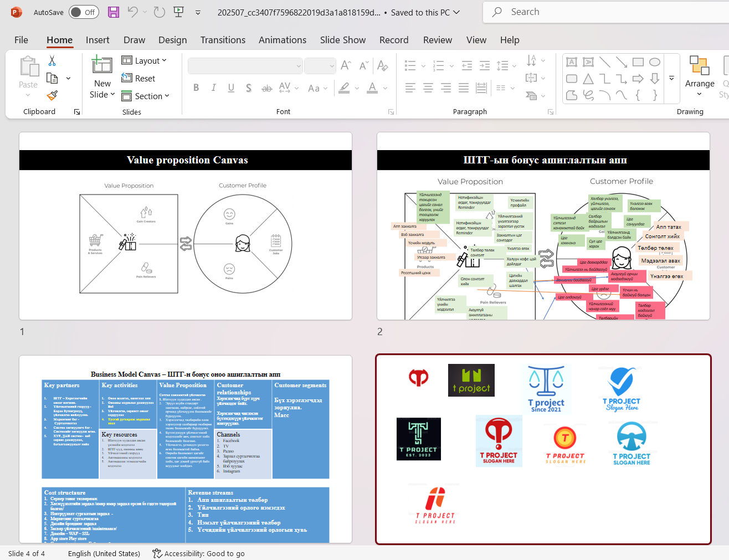Apply Underline formatting
This screenshot has width=729, height=560.
tap(231, 88)
